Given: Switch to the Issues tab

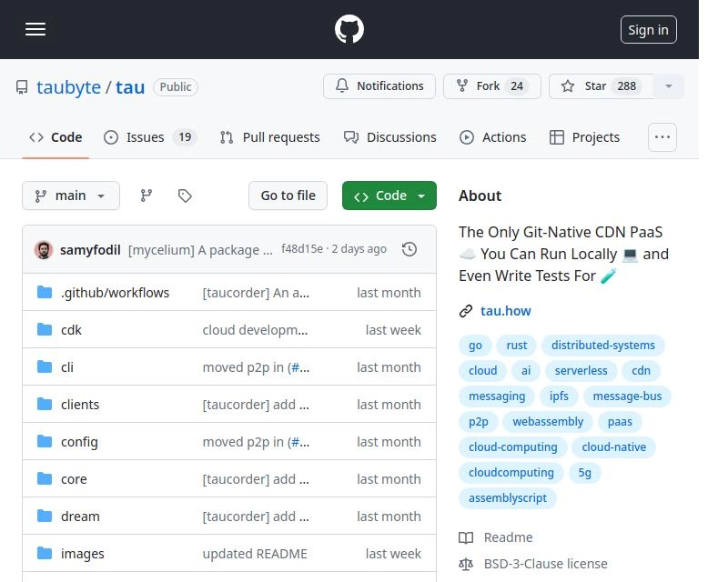Looking at the screenshot, I should [x=150, y=137].
